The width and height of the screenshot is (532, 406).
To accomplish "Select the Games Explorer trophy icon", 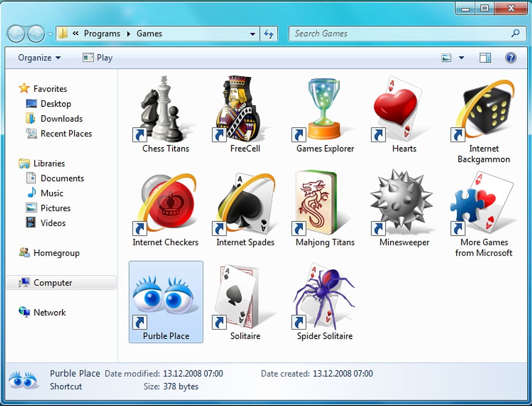I will pyautogui.click(x=322, y=109).
